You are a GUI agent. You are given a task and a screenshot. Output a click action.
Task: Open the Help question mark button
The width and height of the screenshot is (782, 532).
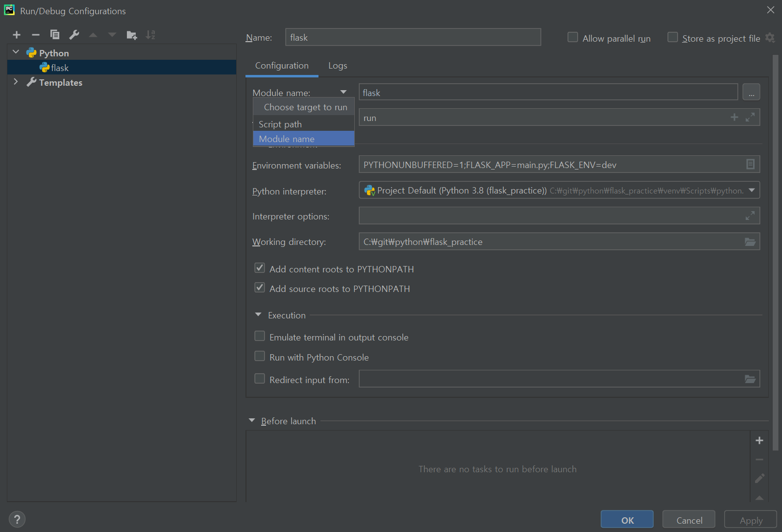coord(17,519)
